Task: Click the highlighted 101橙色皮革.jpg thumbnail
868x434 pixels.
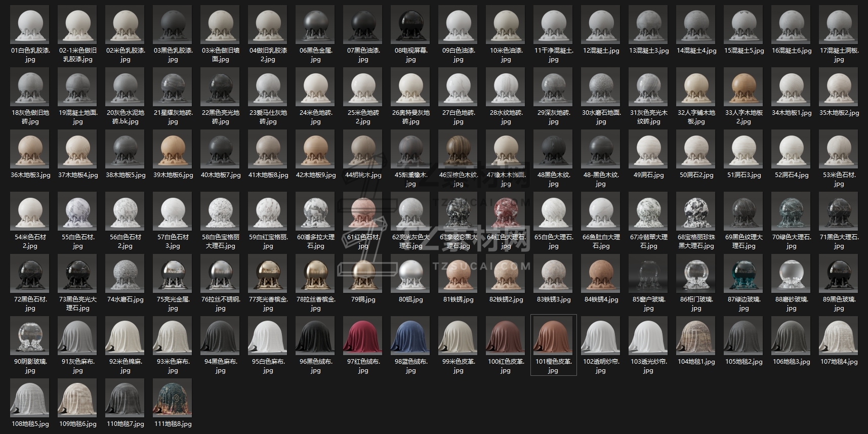Action: [553, 336]
